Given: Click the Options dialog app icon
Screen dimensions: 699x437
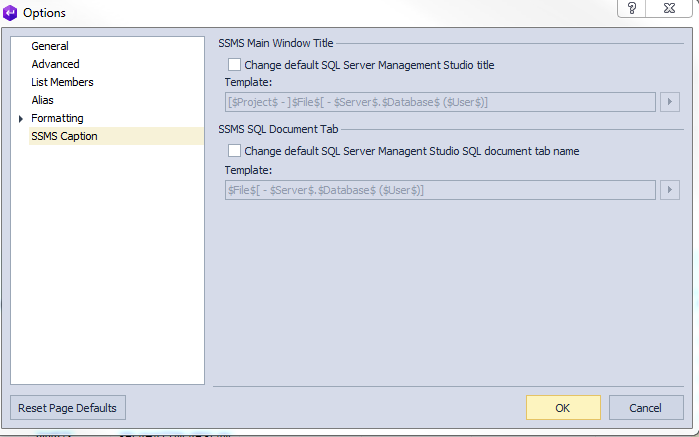Looking at the screenshot, I should (x=10, y=12).
